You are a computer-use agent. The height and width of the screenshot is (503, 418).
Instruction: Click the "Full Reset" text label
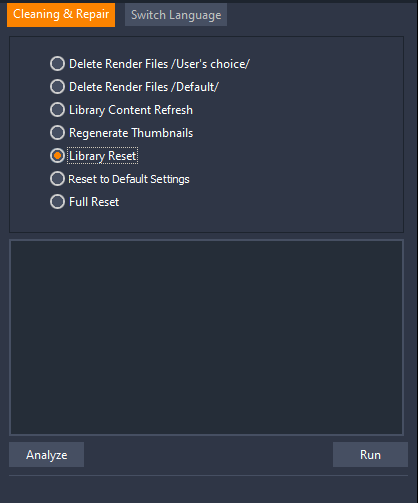(x=94, y=202)
